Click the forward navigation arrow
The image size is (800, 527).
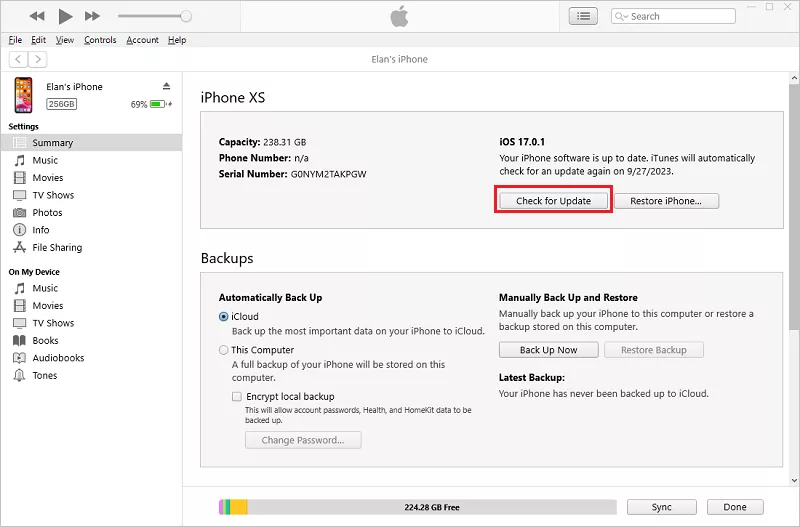(x=38, y=59)
